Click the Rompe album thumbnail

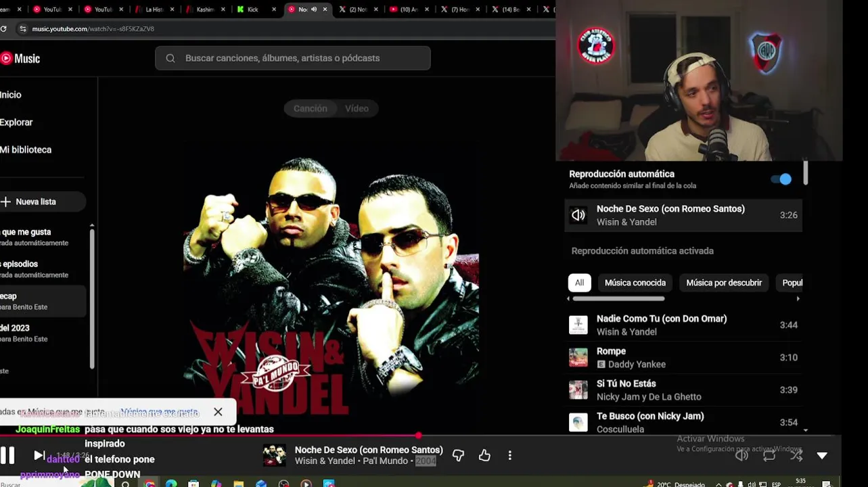[x=578, y=357]
